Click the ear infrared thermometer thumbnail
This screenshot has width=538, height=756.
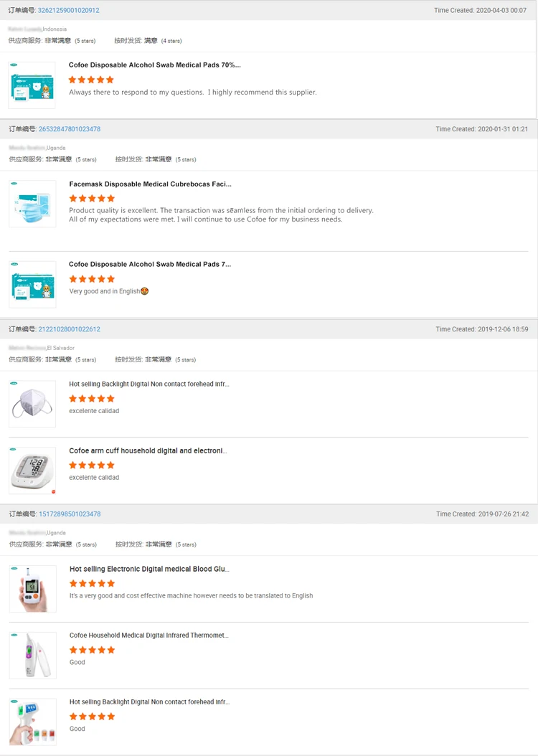32,656
